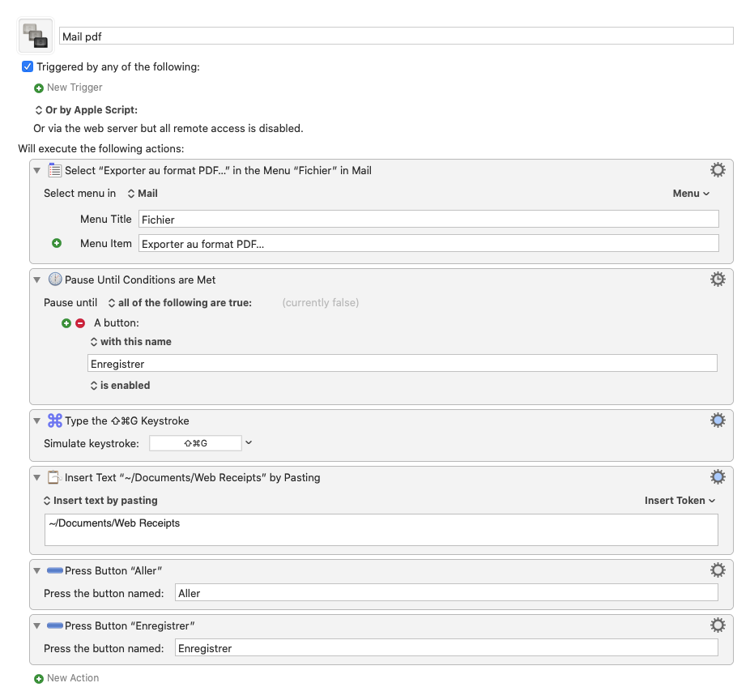Collapse the Insert Text action
750x700 pixels.
(36, 477)
